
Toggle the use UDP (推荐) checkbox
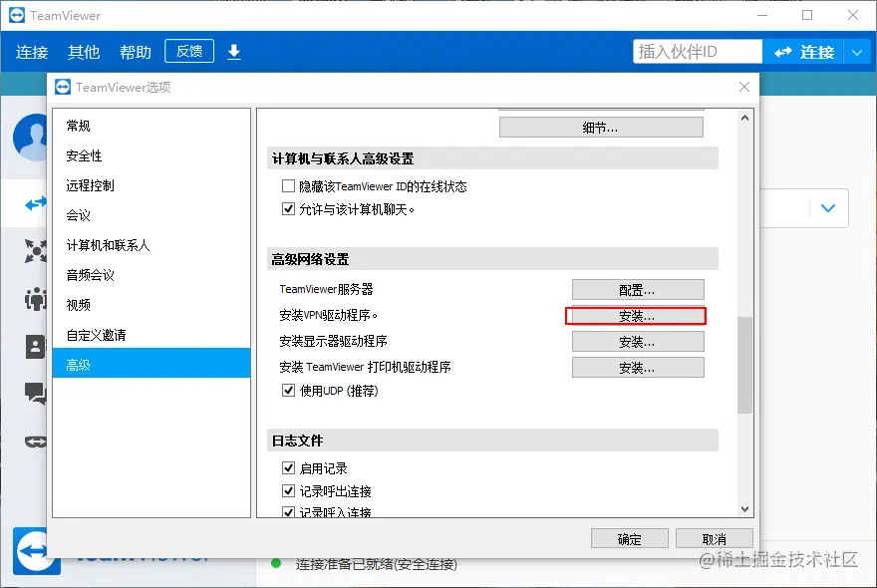click(x=288, y=390)
